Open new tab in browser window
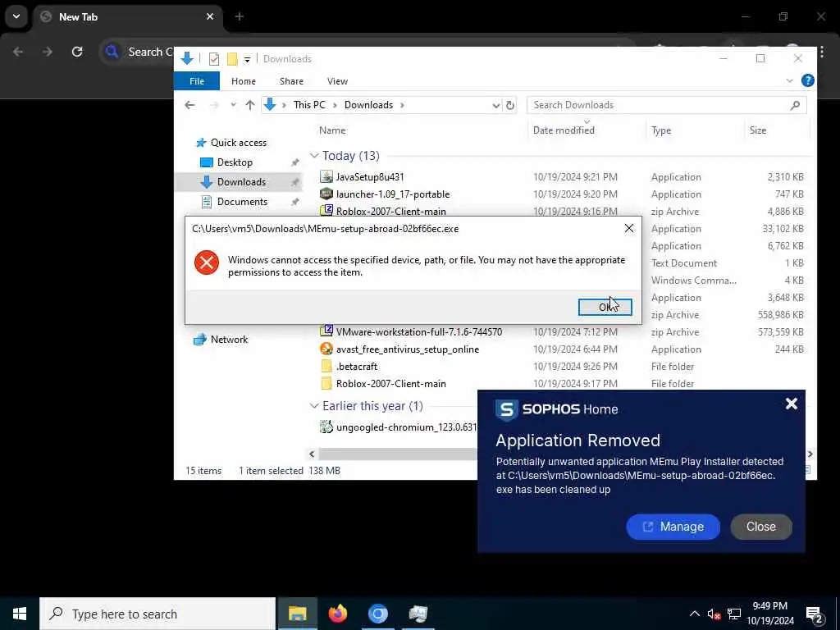840x630 pixels. coord(240,16)
